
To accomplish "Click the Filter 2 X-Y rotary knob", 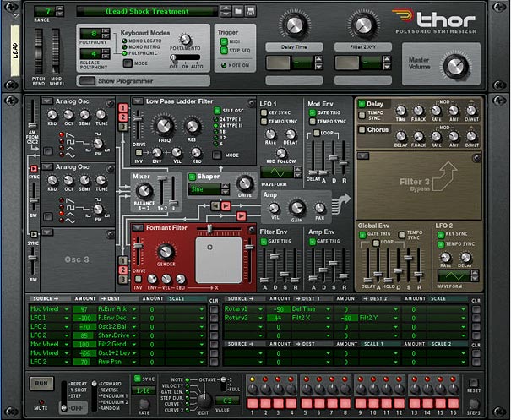I will (x=363, y=25).
